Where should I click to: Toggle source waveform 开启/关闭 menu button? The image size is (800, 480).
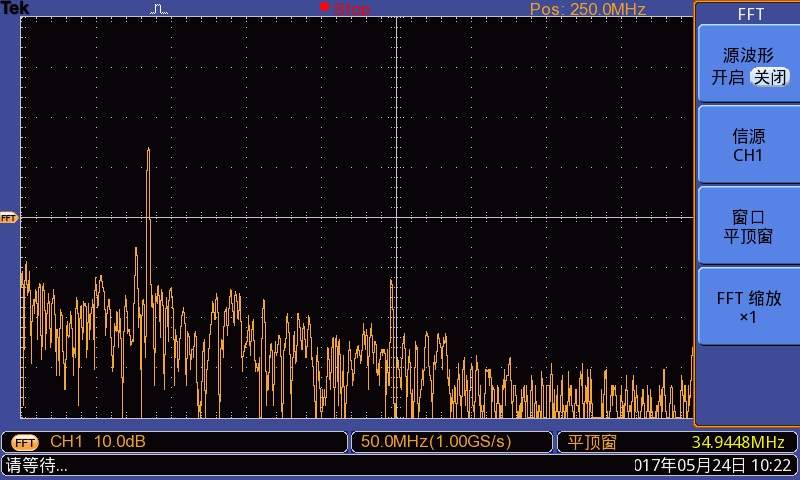tap(748, 64)
